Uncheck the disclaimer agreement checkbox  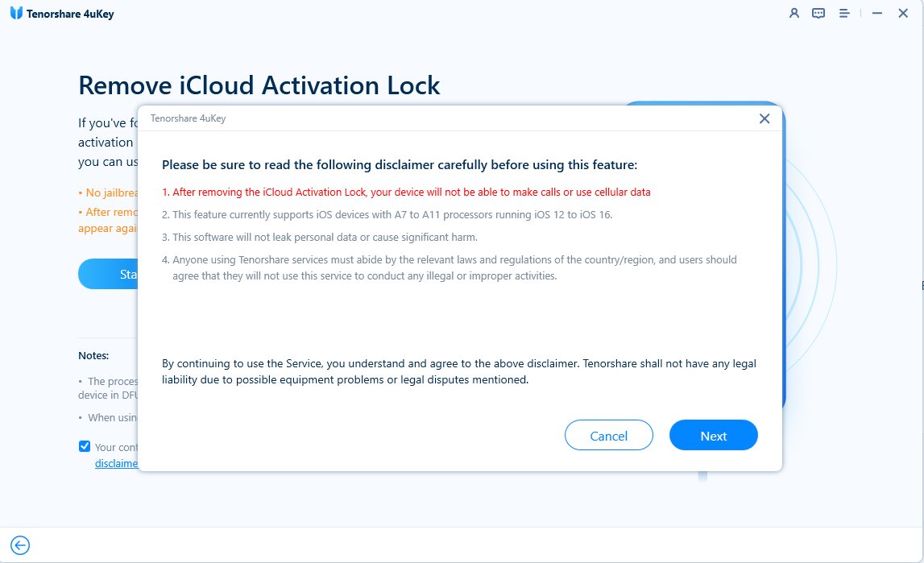click(x=85, y=446)
